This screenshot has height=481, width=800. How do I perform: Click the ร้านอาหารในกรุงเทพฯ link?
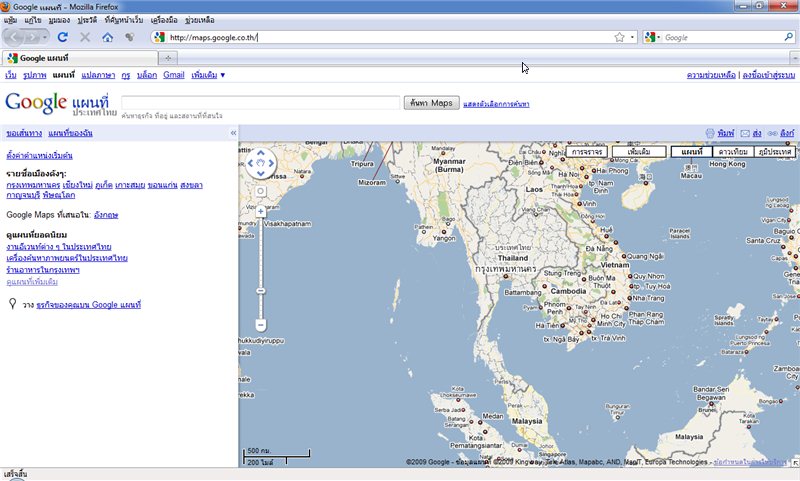point(43,269)
